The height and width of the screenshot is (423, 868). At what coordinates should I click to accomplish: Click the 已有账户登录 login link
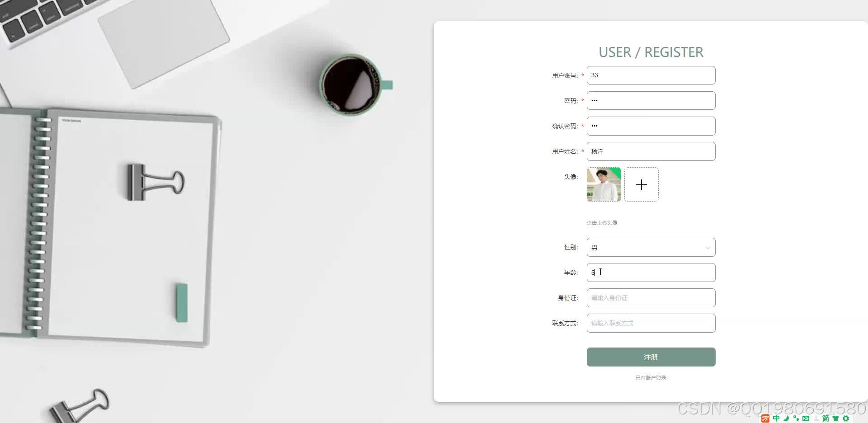tap(651, 378)
